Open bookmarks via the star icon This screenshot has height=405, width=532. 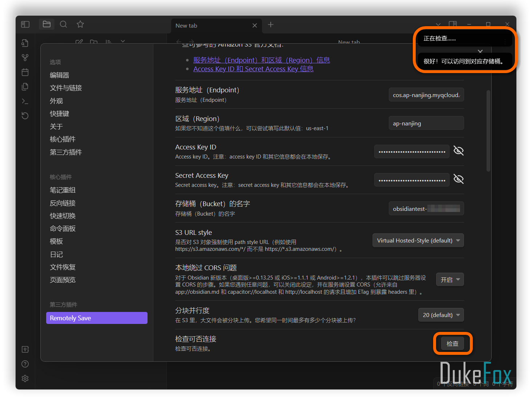(80, 24)
